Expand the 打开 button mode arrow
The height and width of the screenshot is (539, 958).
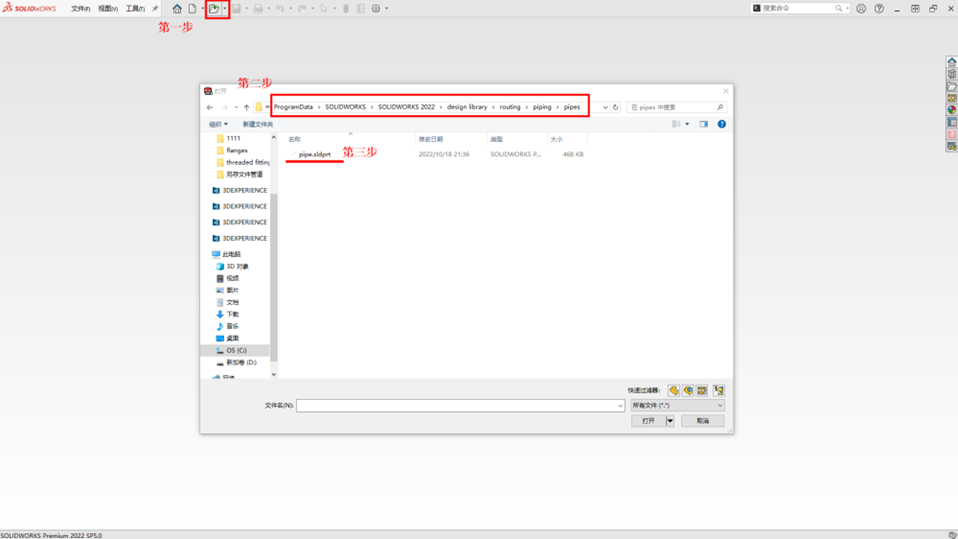670,421
